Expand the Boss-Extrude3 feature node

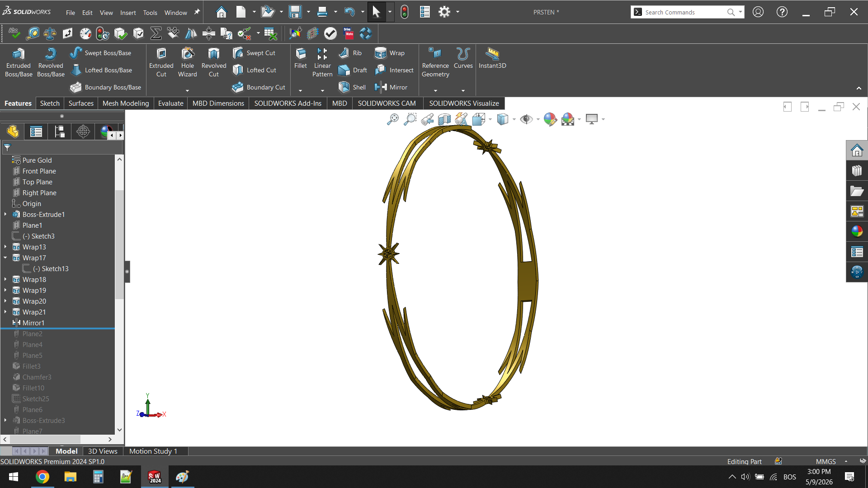5,420
